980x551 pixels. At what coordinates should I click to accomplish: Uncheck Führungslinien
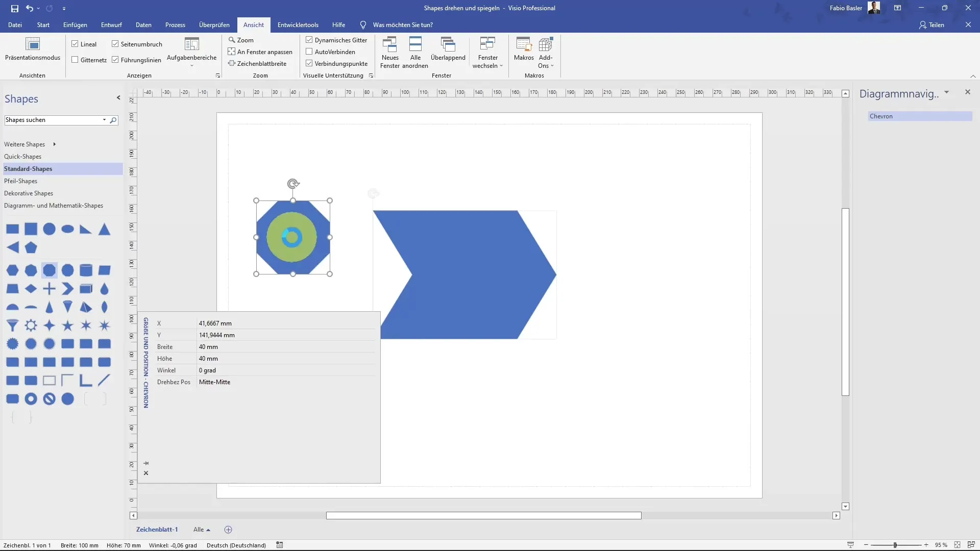(x=115, y=60)
